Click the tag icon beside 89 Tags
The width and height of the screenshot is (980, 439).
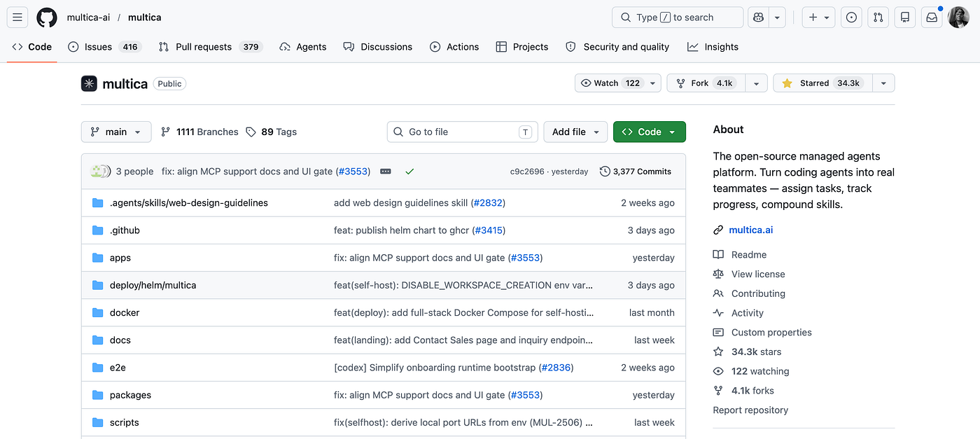(251, 132)
